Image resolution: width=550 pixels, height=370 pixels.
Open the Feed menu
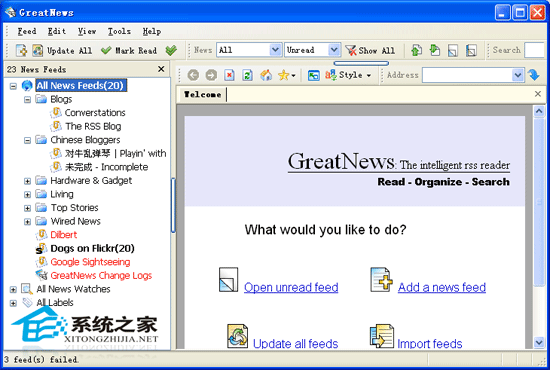point(27,31)
